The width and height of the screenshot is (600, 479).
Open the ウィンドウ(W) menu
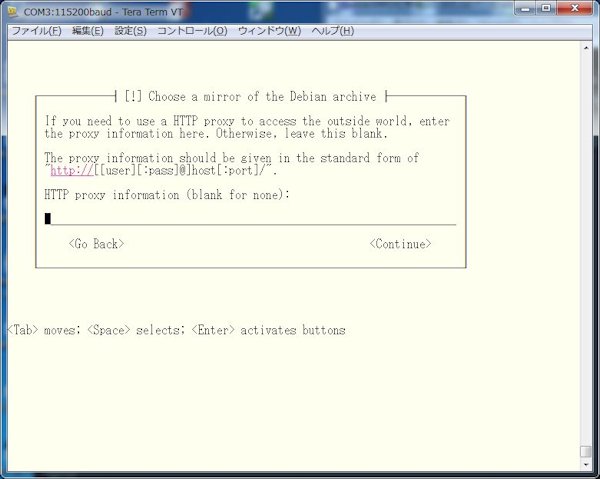coord(269,31)
